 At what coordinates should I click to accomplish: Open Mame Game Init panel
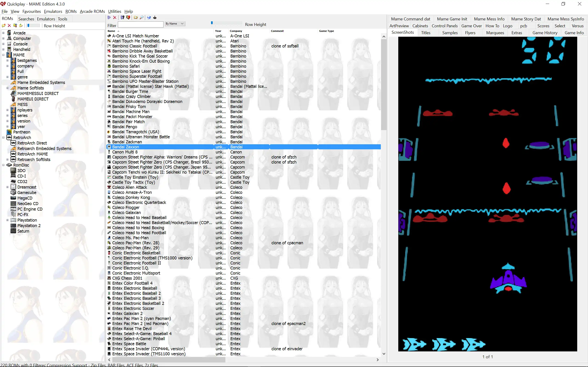click(x=452, y=19)
